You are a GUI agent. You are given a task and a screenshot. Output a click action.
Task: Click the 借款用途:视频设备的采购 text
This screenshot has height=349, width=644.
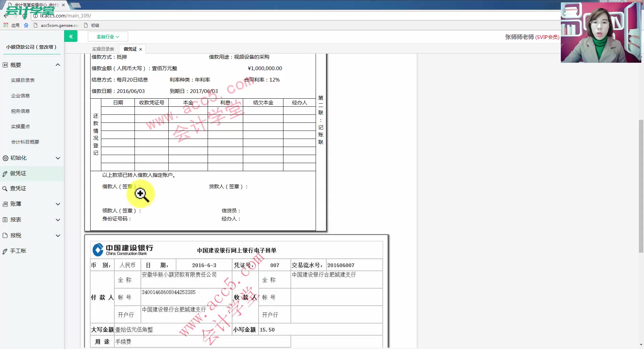click(x=239, y=57)
